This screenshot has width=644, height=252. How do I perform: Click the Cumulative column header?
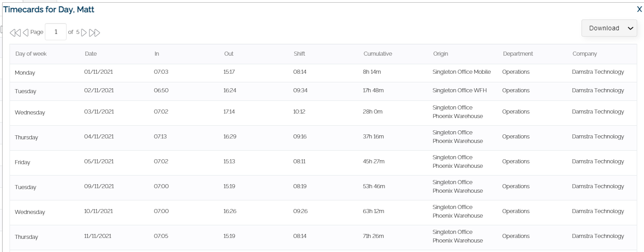378,54
